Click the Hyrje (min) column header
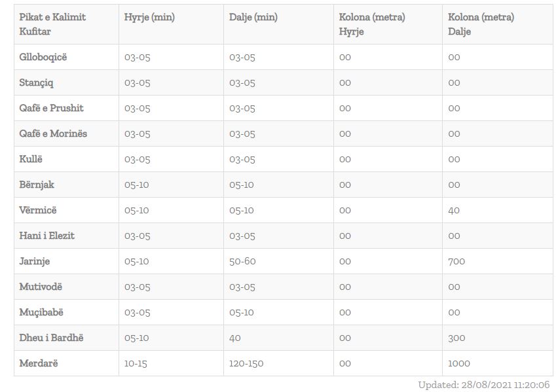558x392 pixels. click(149, 18)
